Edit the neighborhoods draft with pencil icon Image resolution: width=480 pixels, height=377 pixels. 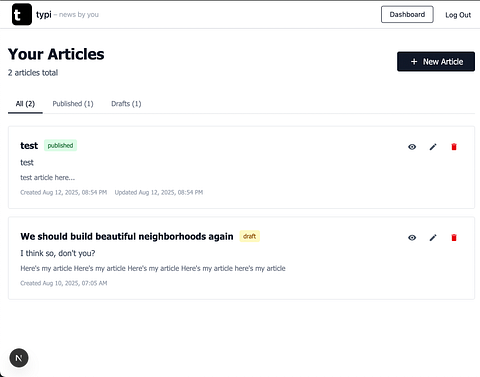click(x=433, y=238)
